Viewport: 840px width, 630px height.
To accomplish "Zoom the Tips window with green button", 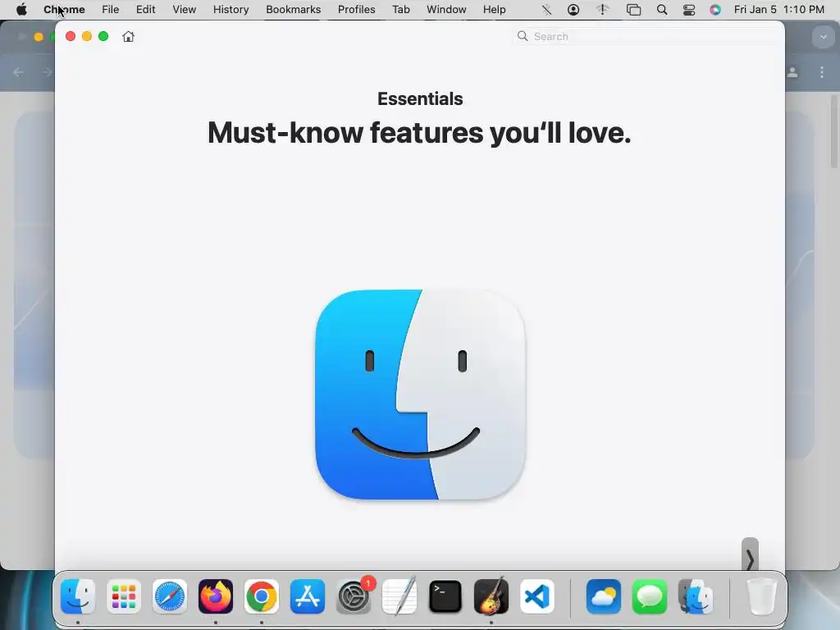I will (x=103, y=36).
